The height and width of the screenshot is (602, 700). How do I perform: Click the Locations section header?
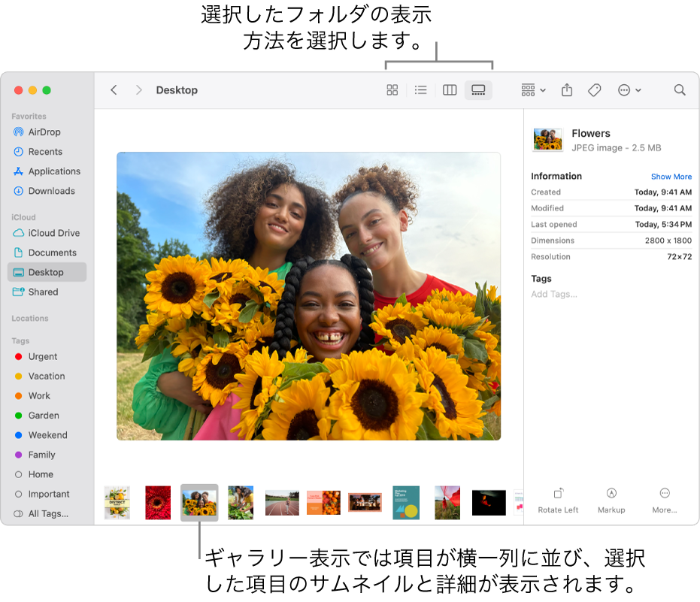coord(30,318)
